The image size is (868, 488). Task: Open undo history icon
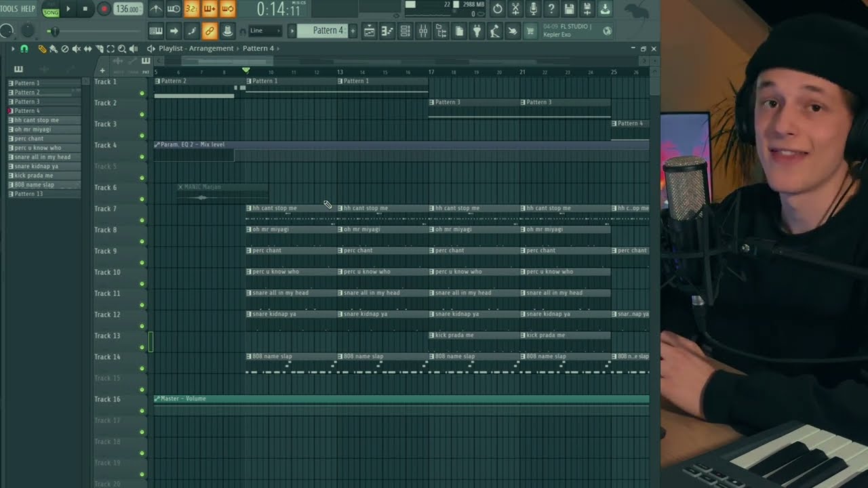point(498,9)
